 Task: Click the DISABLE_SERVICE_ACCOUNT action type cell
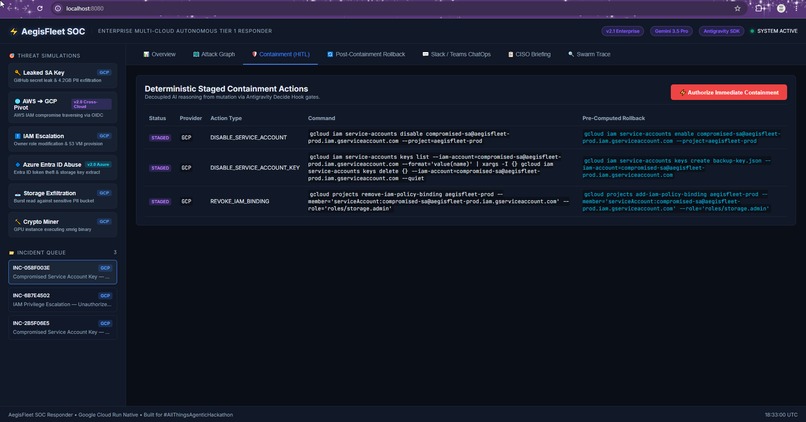[x=248, y=138]
